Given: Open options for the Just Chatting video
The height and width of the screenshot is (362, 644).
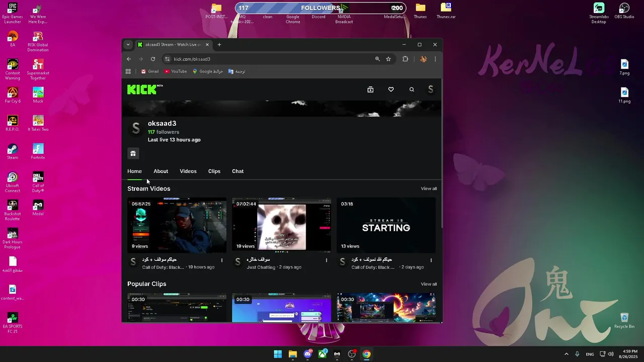Looking at the screenshot, I should (x=327, y=260).
